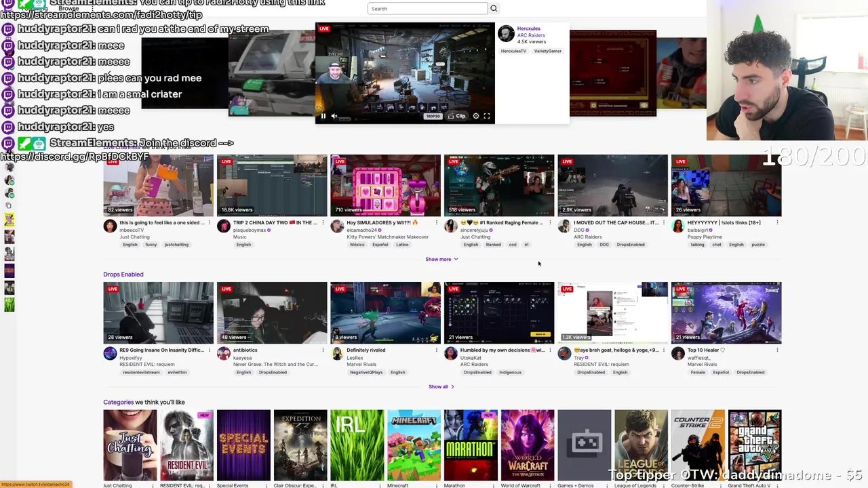
Task: Mute the featured stream volume
Action: (334, 116)
